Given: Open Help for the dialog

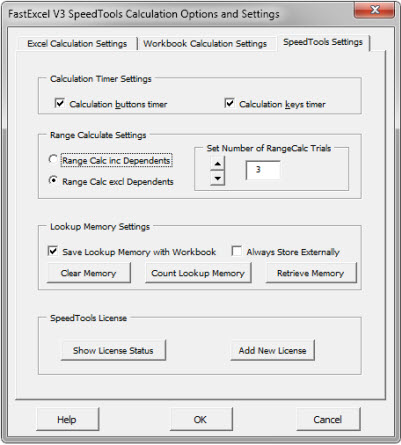Looking at the screenshot, I should (x=67, y=419).
